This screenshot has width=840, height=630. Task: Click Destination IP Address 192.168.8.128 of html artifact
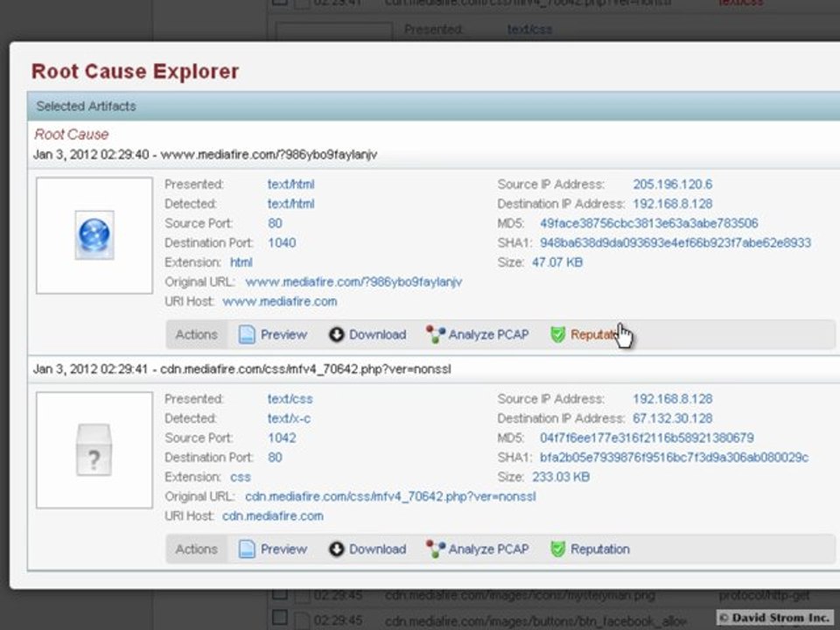point(672,204)
